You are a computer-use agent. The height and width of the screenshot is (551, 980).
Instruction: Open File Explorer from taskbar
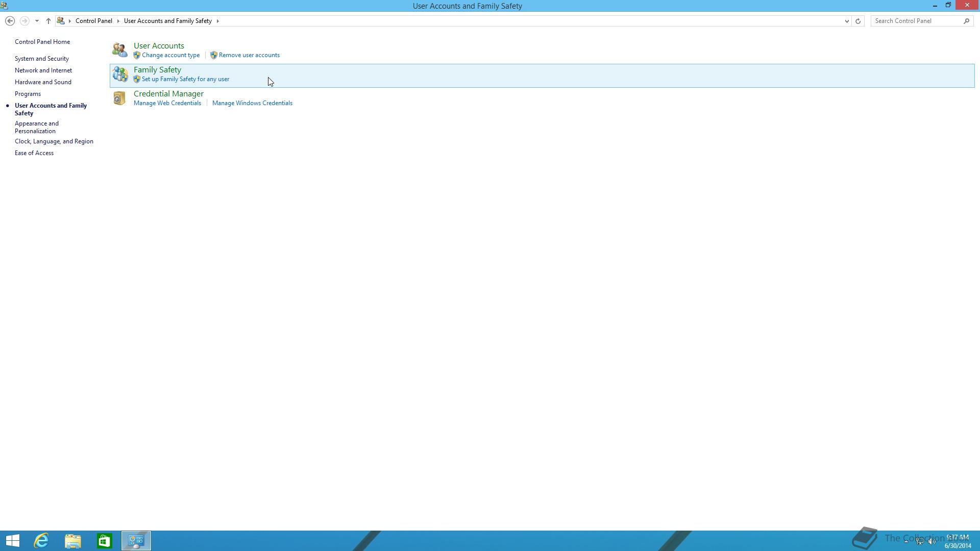coord(73,541)
